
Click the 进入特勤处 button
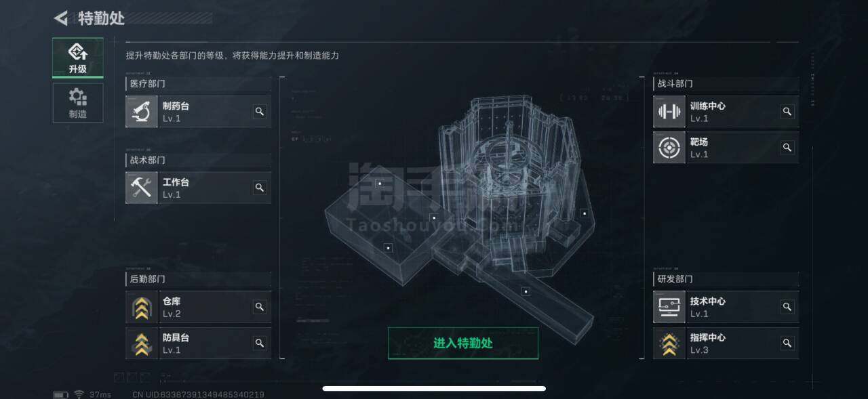pyautogui.click(x=463, y=343)
